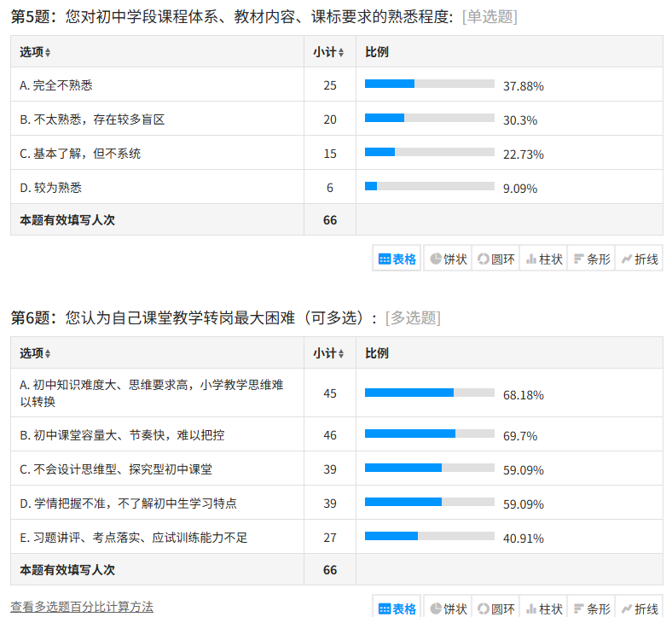This screenshot has width=672, height=617.
Task: Sort question 5 by 小计 column arrows
Action: pyautogui.click(x=341, y=52)
